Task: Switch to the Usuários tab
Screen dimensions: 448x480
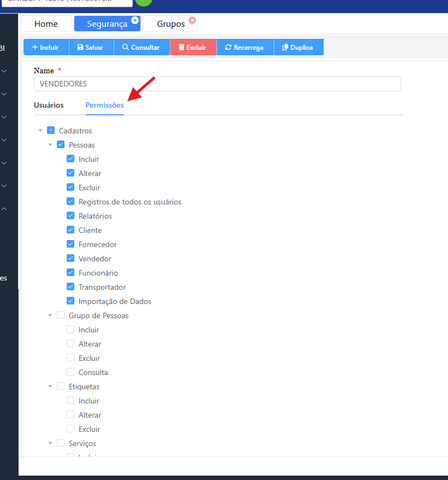Action: pyautogui.click(x=49, y=105)
